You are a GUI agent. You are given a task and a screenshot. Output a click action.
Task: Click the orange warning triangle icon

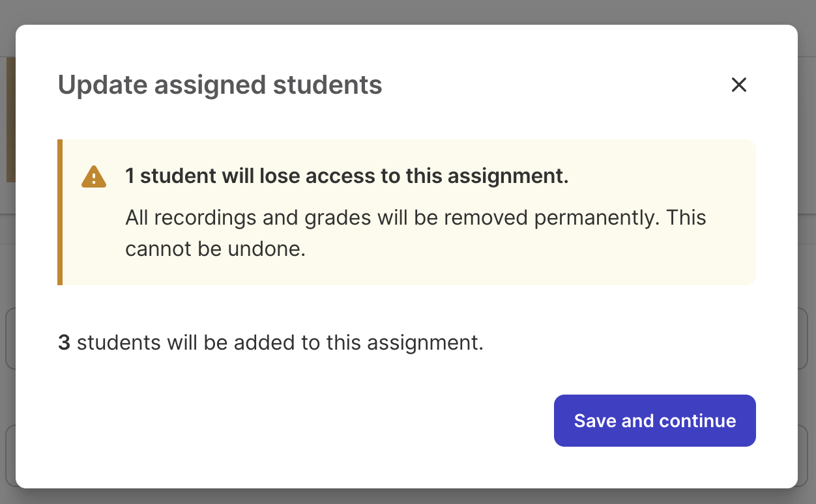[x=94, y=176]
